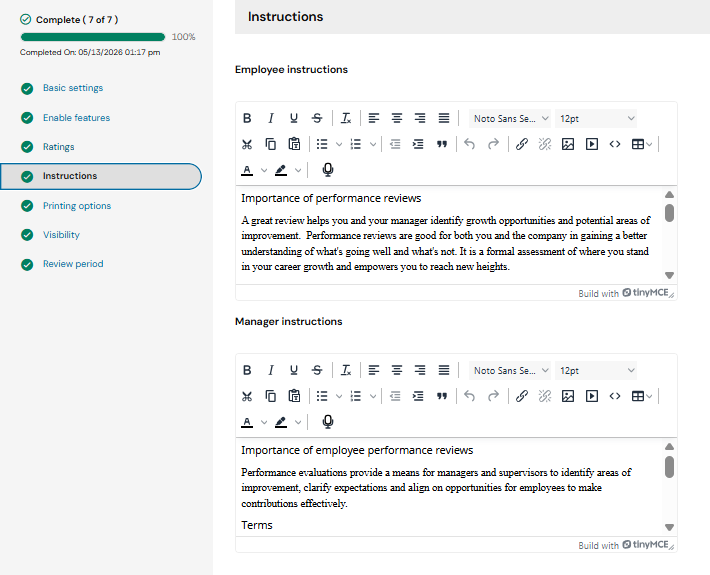Open the Basic settings link
Viewport: 710px width, 575px height.
(73, 88)
